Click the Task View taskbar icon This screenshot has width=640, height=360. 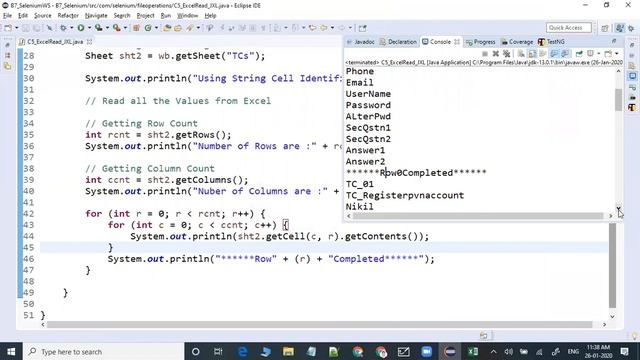pos(218,351)
